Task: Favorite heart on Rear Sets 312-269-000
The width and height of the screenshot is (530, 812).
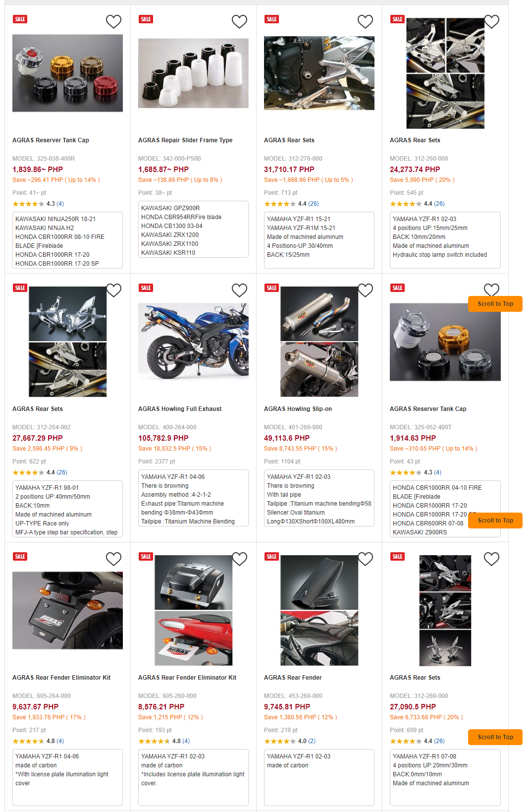Action: click(491, 559)
